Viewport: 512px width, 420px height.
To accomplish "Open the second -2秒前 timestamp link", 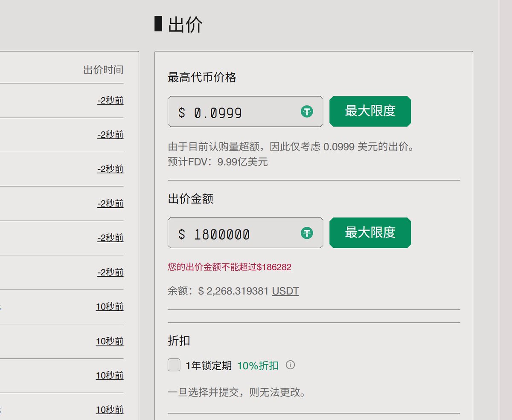I will [x=111, y=135].
